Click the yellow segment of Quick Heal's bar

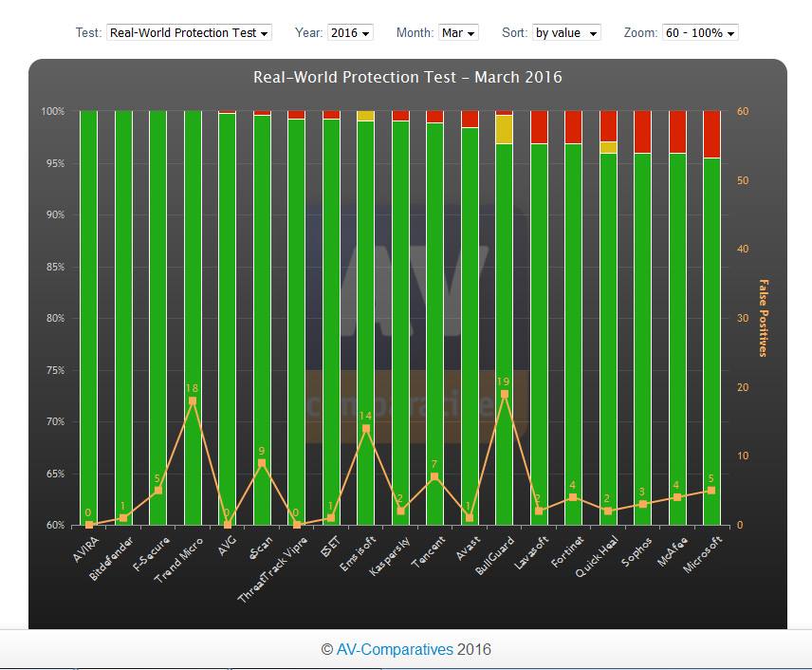coord(608,147)
